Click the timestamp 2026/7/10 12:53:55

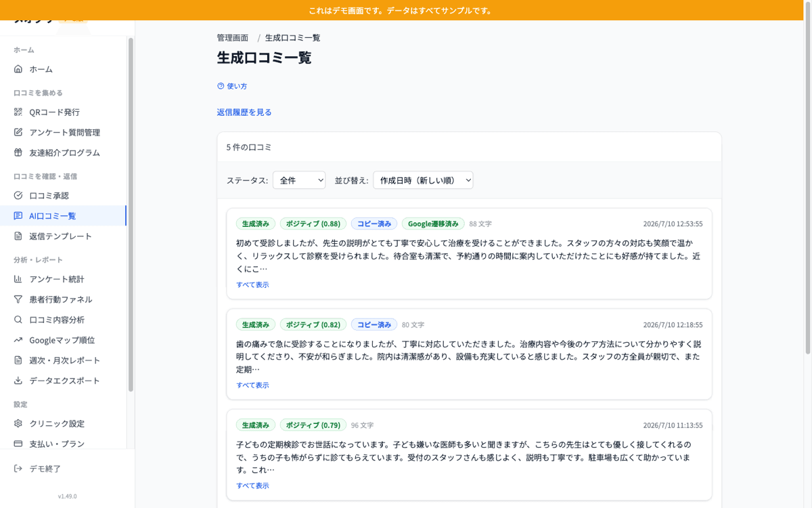(673, 224)
